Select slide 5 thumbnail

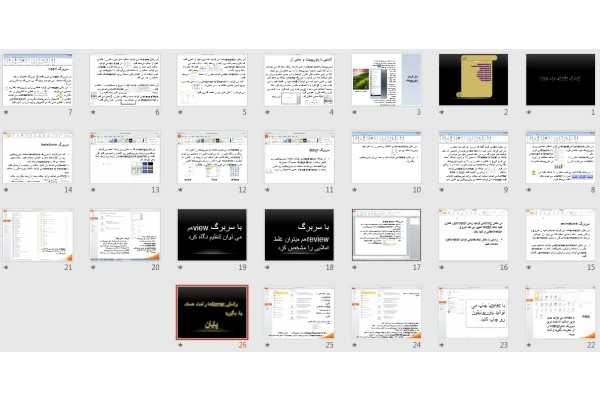pos(212,79)
